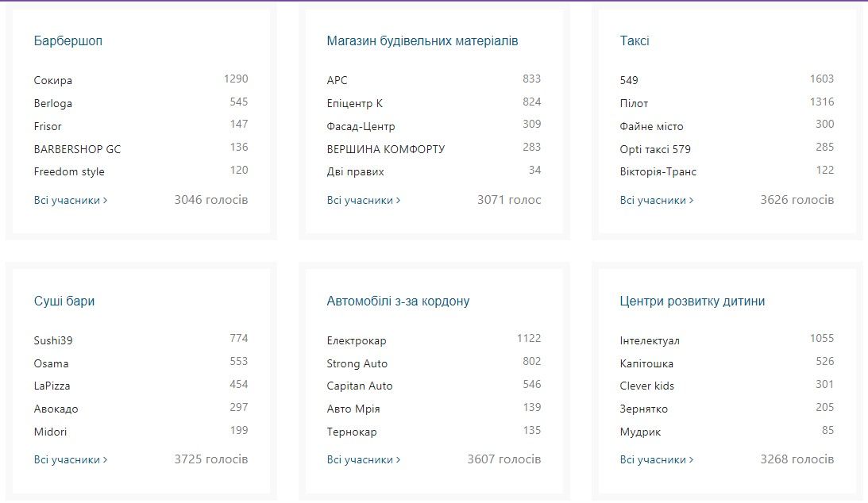This screenshot has height=503, width=868.
Task: Open the Таксі category heading
Action: coord(635,41)
